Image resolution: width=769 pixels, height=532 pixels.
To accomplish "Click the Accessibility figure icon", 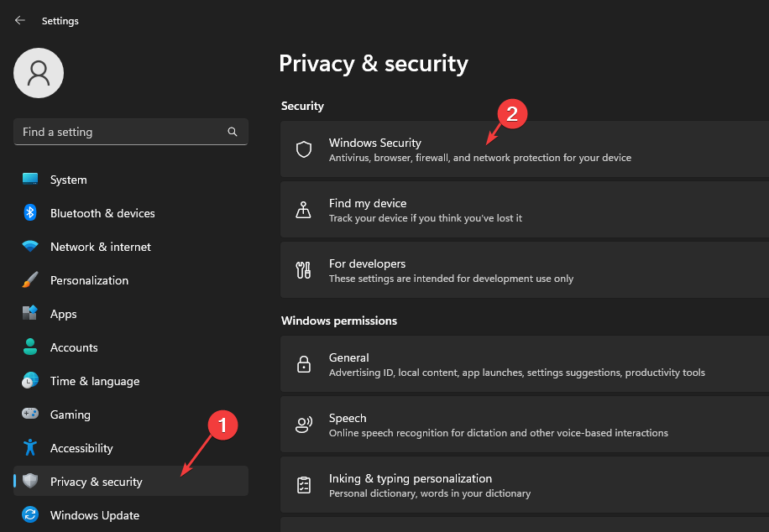I will (30, 447).
